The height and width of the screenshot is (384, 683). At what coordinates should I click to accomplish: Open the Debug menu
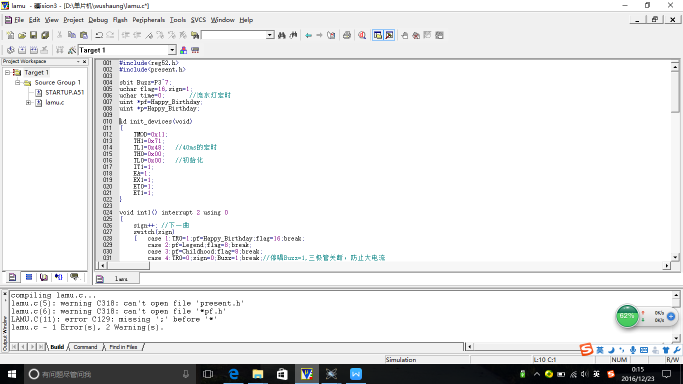click(98, 20)
